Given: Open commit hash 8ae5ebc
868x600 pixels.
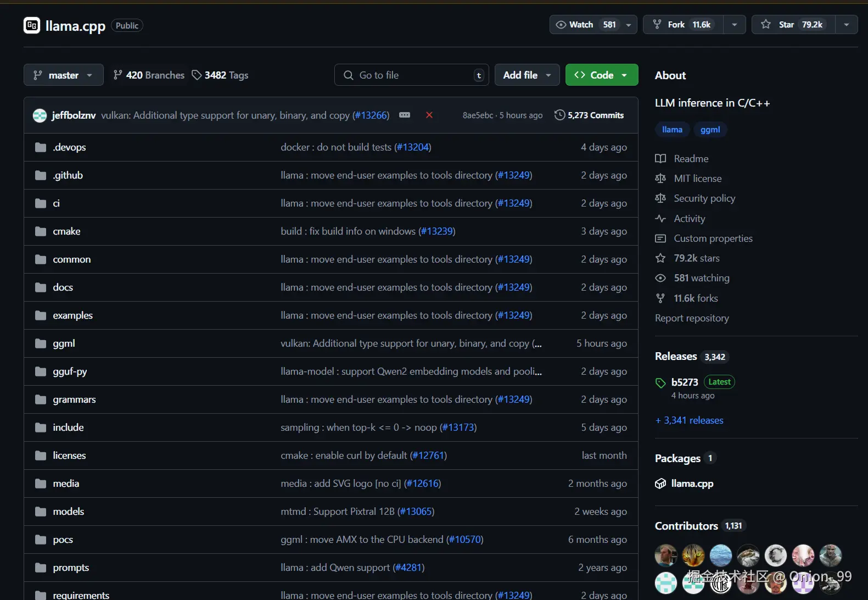Looking at the screenshot, I should pos(478,115).
